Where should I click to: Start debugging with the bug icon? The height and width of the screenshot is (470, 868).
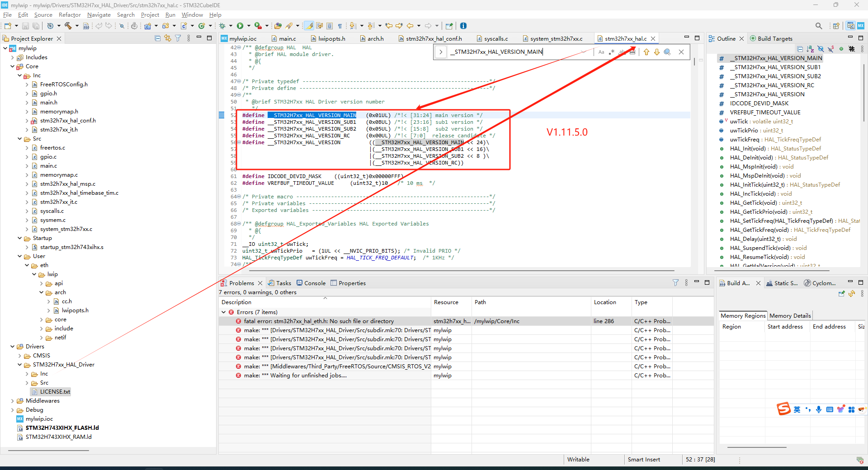222,26
